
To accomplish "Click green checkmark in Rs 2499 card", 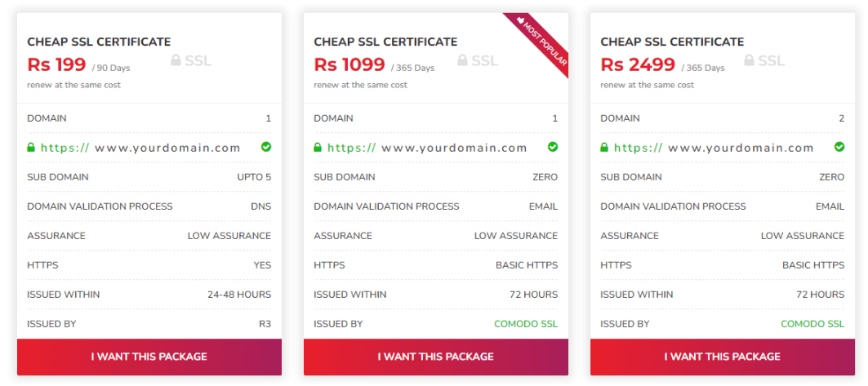I will coord(839,147).
